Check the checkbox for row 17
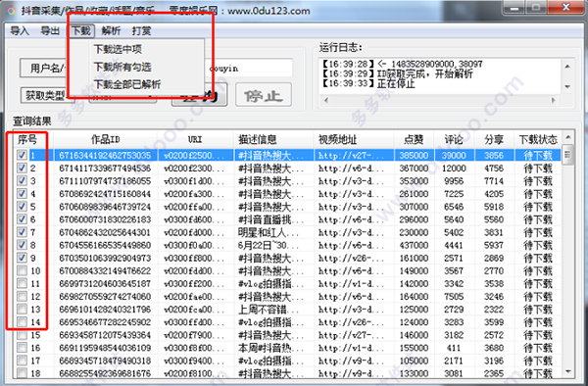588x386 pixels. click(22, 361)
